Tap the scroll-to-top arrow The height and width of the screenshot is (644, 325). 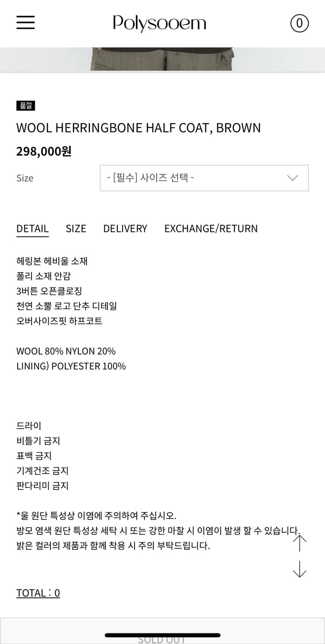pyautogui.click(x=299, y=543)
